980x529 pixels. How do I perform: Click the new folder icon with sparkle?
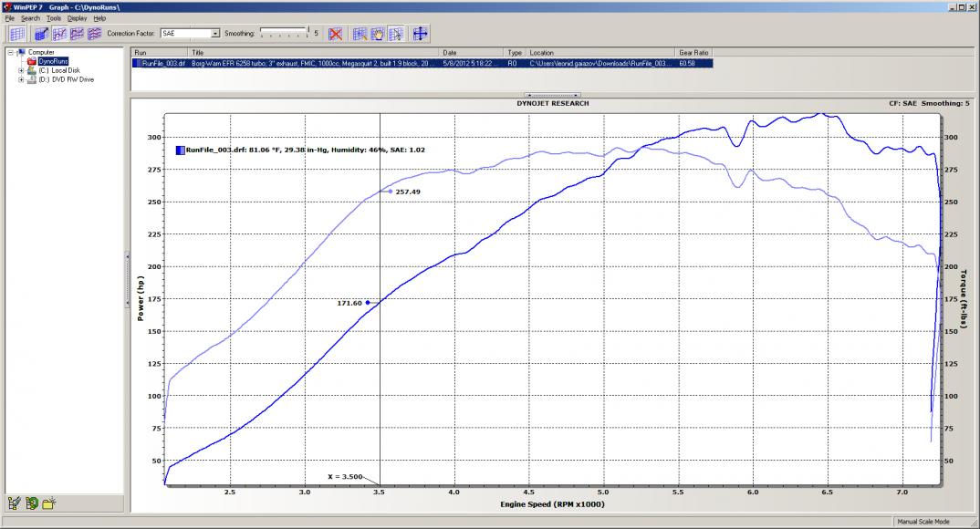49,503
